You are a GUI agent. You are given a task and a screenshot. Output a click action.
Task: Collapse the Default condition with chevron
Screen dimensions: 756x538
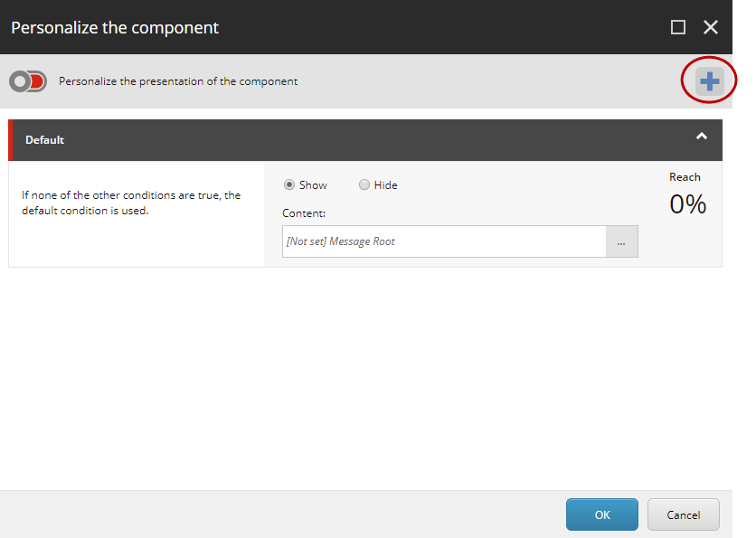click(702, 137)
